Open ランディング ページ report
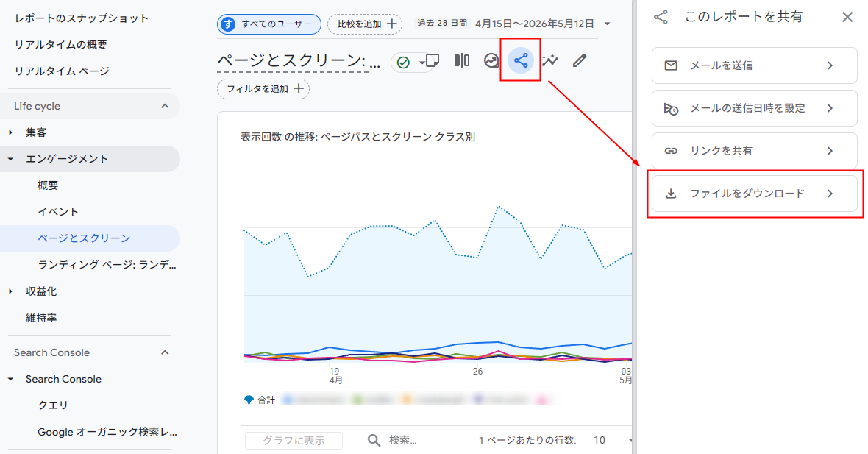The image size is (868, 454). (x=107, y=265)
